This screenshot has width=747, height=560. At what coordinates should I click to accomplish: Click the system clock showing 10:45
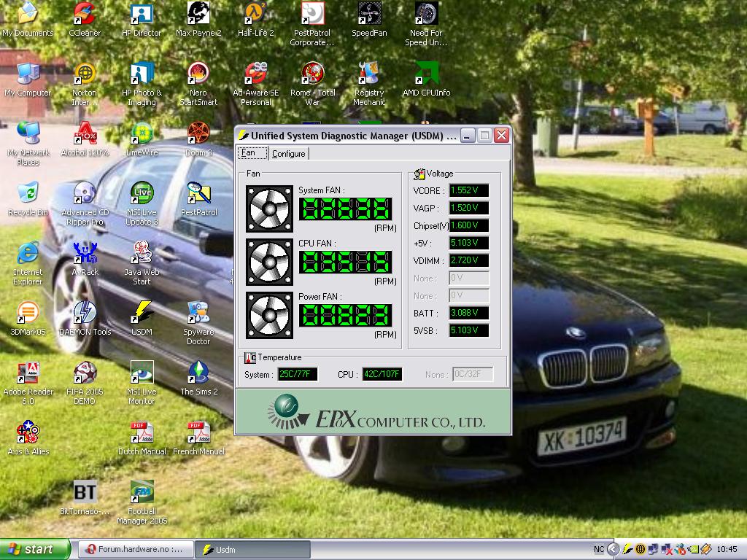pos(727,550)
